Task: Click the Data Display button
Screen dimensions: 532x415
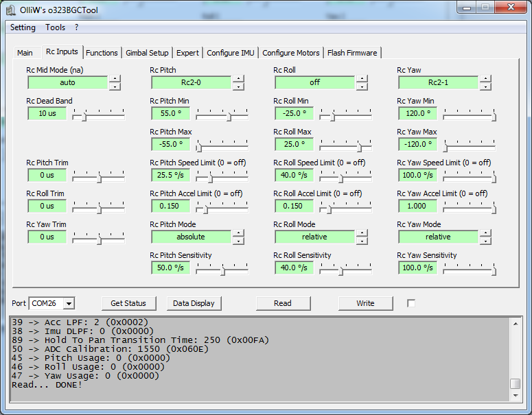Action: [193, 303]
